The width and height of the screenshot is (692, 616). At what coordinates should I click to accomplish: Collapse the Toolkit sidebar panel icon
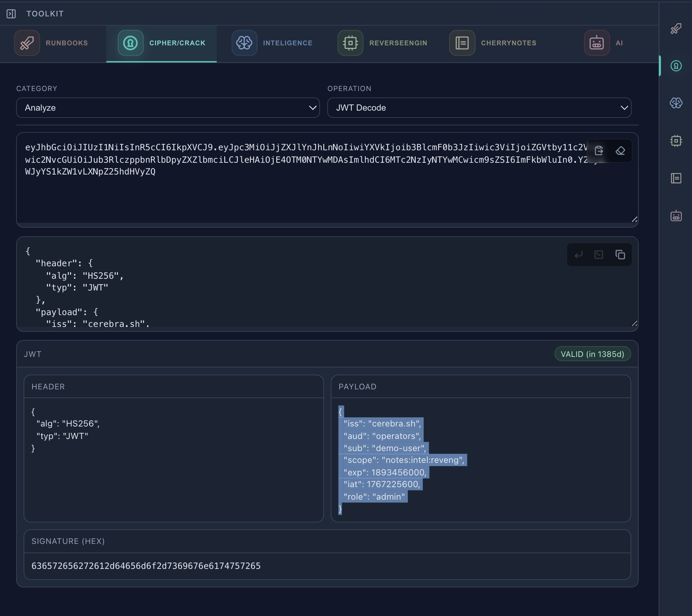point(11,14)
